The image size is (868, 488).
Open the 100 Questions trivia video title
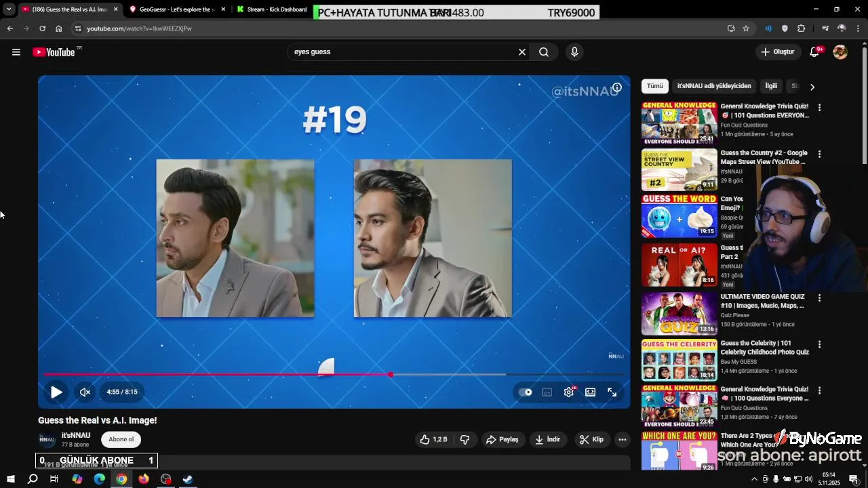(764, 394)
